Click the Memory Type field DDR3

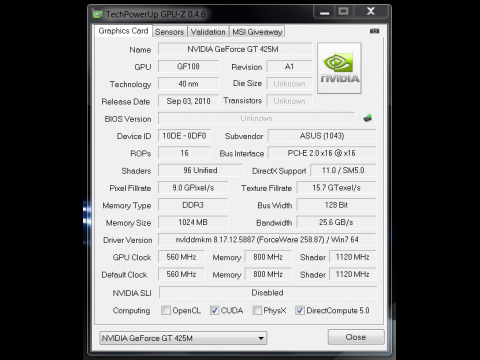[x=193, y=205]
